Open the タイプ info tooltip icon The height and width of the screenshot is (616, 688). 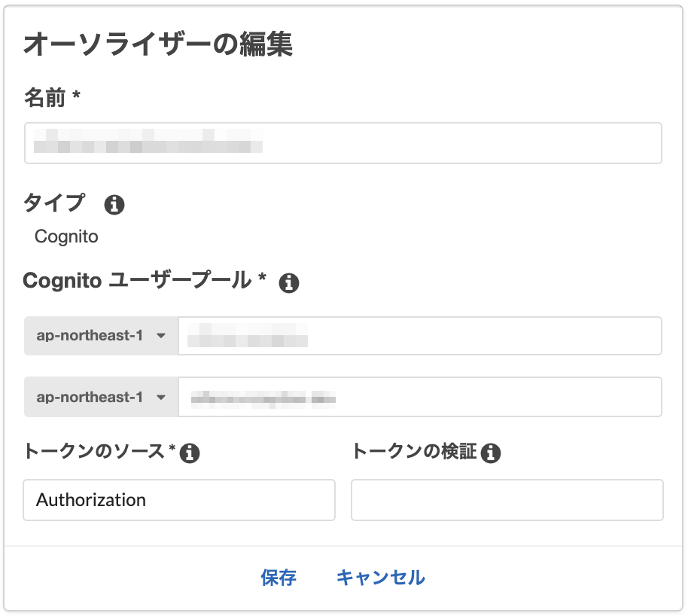pos(114,204)
